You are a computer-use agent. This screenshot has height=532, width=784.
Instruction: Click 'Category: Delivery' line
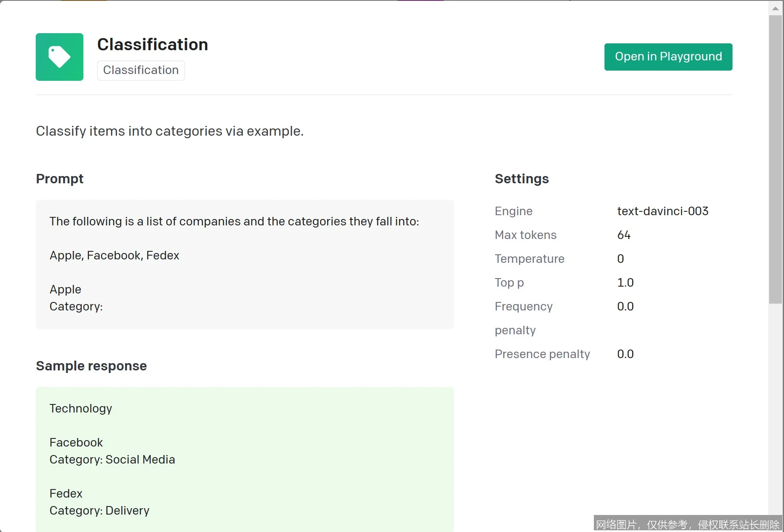tap(100, 511)
